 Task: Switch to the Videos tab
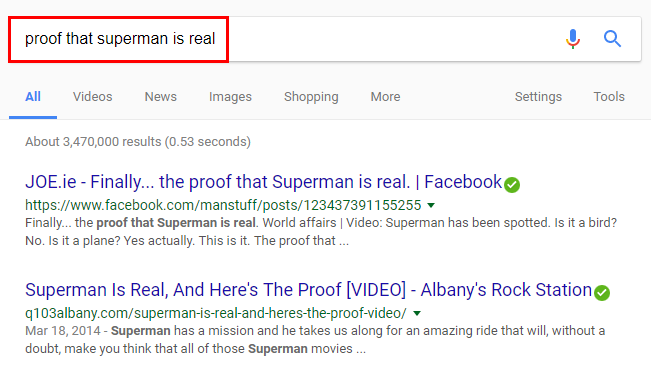tap(93, 97)
